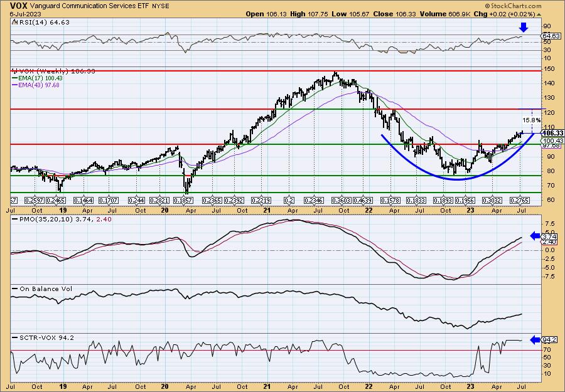Click the 0.2219 dividend box
Screen dimensions: 565x392
pos(261,200)
